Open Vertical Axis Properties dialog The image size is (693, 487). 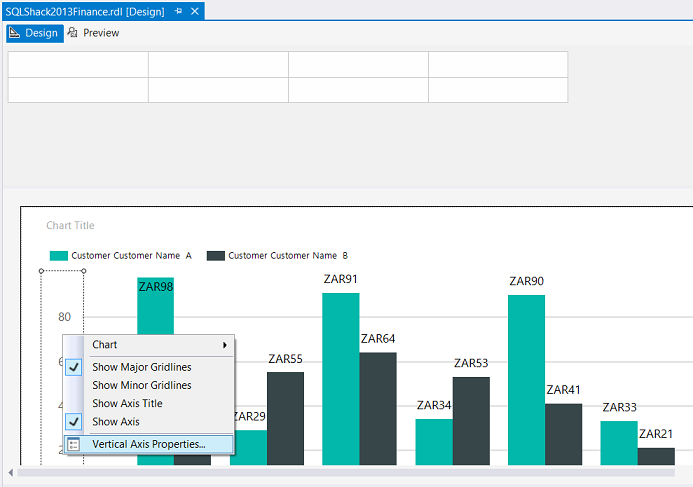point(149,444)
